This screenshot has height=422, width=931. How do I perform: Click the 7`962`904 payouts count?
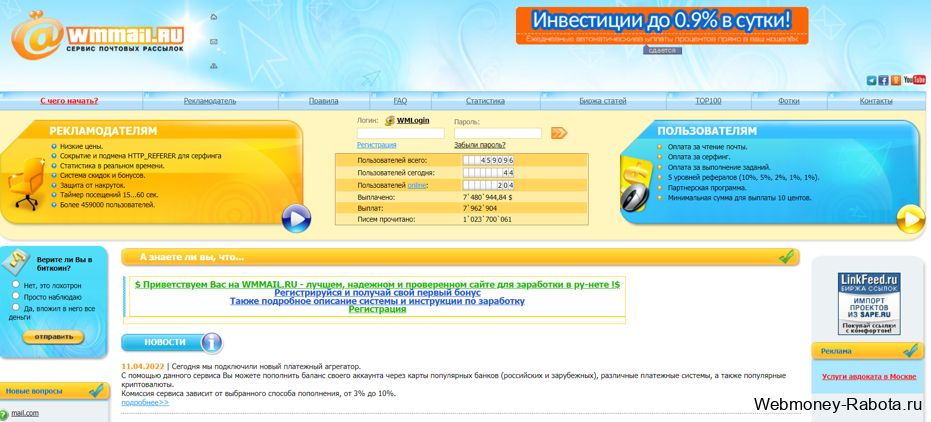point(480,208)
